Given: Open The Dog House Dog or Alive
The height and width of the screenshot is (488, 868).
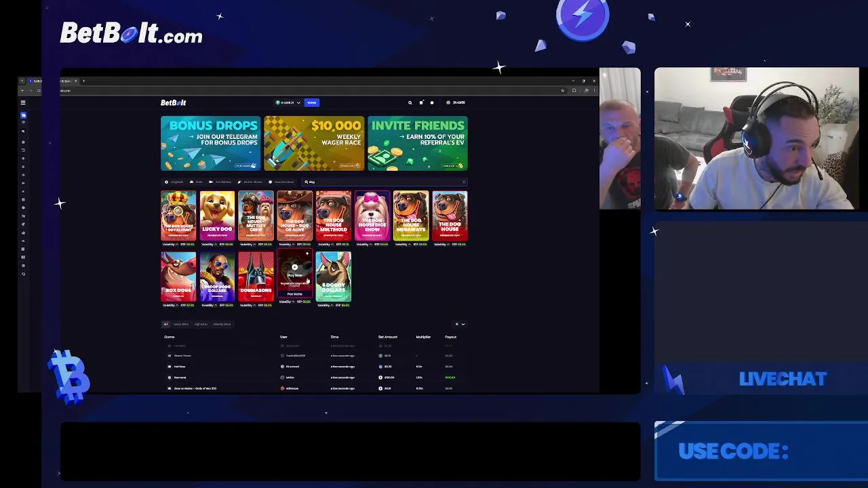Looking at the screenshot, I should pyautogui.click(x=294, y=216).
